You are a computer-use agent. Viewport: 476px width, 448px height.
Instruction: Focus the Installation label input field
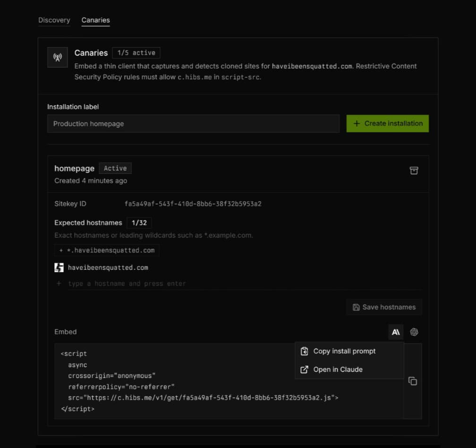coord(193,124)
